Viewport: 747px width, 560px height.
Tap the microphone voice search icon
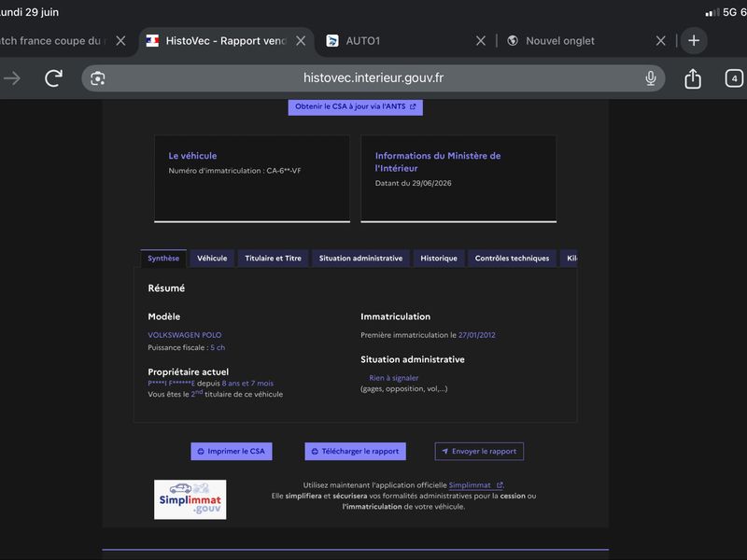click(x=650, y=78)
